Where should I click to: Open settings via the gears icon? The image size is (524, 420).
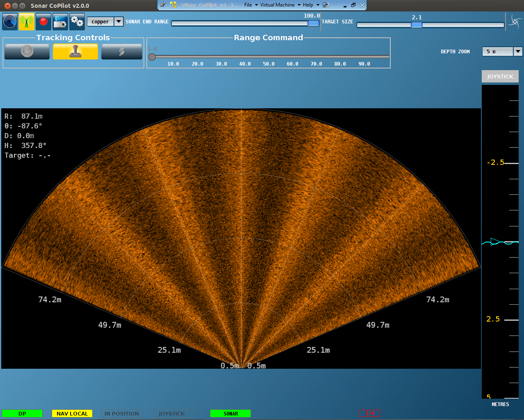77,21
